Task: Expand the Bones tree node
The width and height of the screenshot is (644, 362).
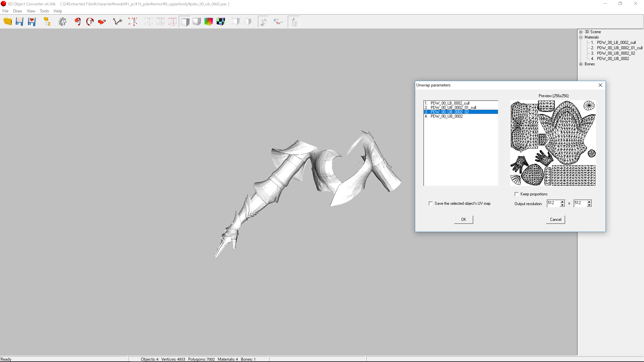Action: pyautogui.click(x=581, y=64)
